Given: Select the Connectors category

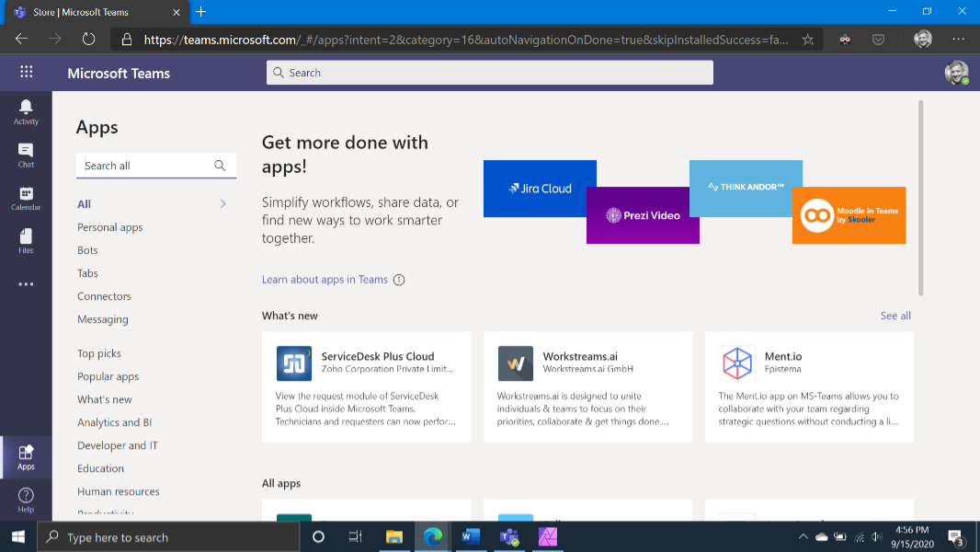Looking at the screenshot, I should pos(104,296).
